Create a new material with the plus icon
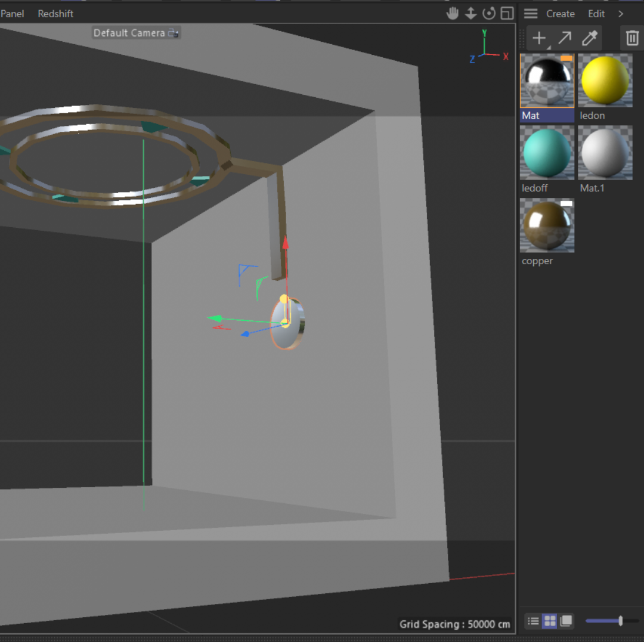This screenshot has width=644, height=644. click(538, 38)
